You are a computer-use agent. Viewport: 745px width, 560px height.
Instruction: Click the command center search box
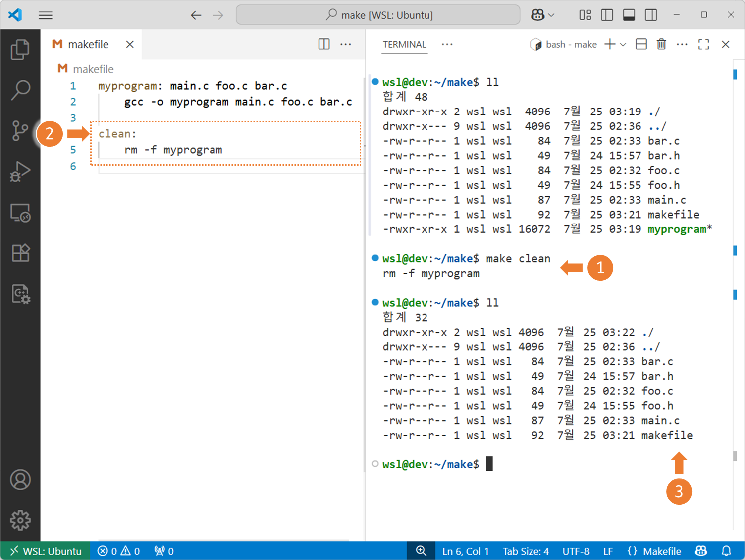378,15
